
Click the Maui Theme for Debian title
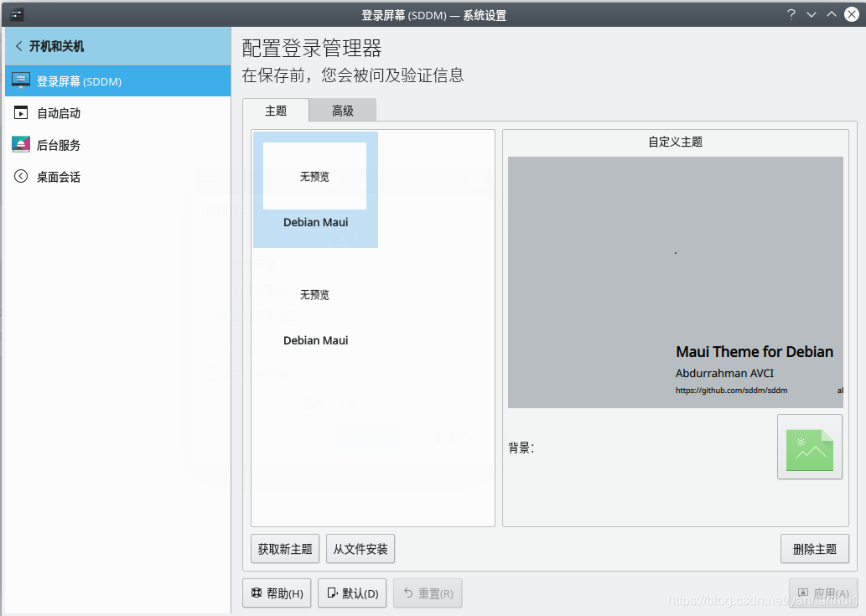click(755, 352)
